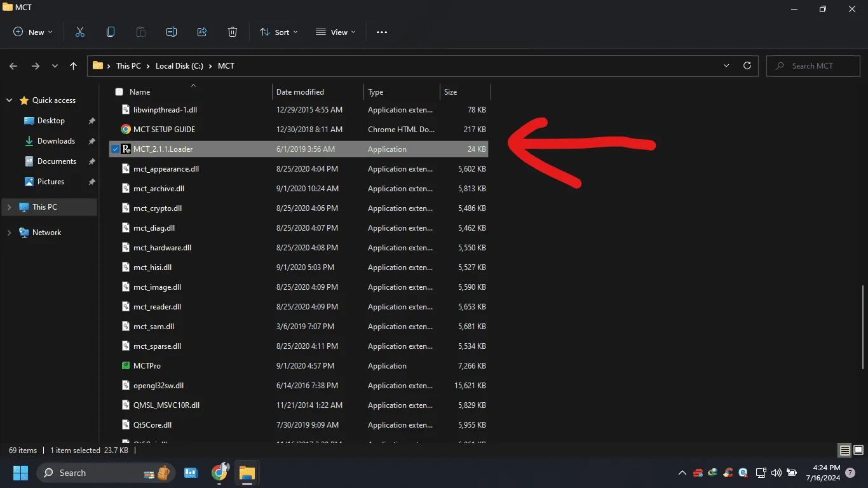Expand the This PC tree node

[x=9, y=207]
